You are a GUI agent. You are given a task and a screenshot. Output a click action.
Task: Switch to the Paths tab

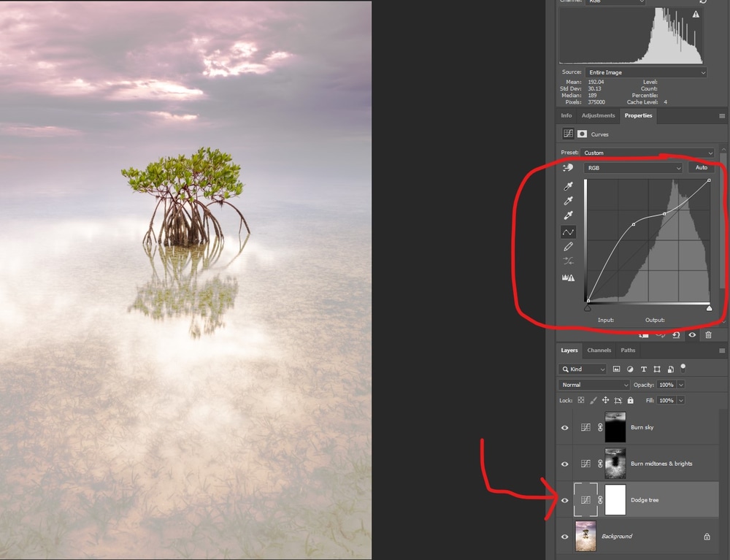tap(628, 350)
